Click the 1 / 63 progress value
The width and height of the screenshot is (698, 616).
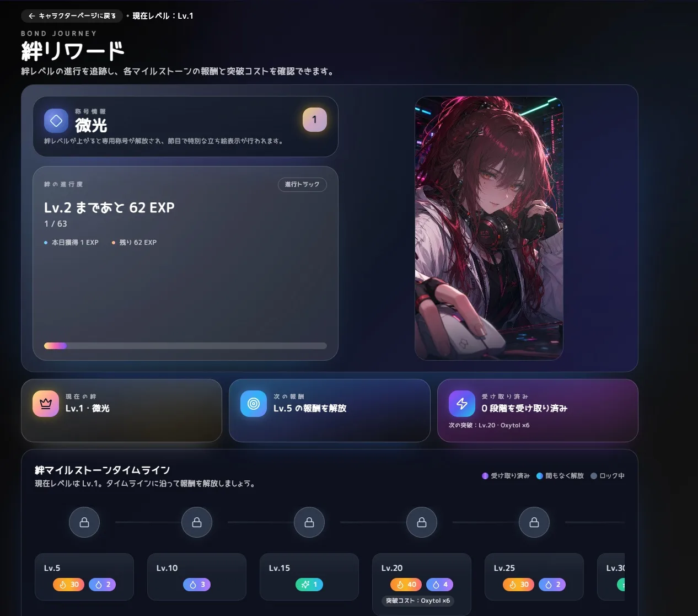(x=56, y=224)
